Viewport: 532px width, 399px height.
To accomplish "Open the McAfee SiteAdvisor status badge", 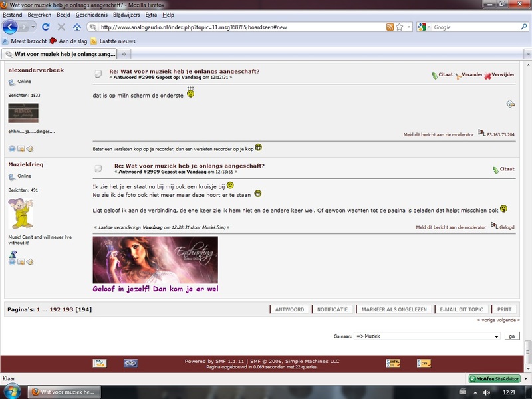I will pos(493,378).
